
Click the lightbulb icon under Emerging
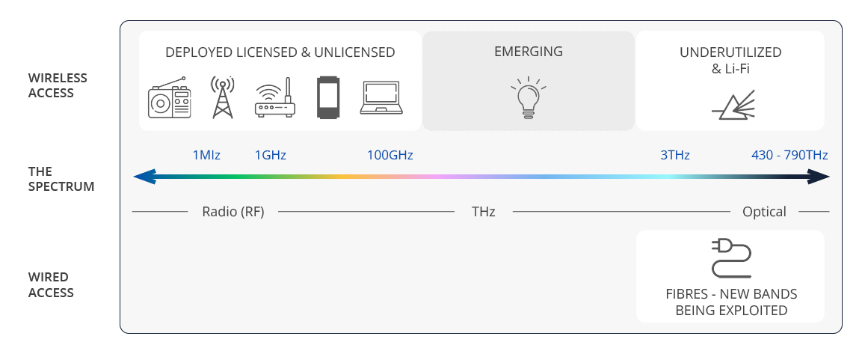pos(529,98)
